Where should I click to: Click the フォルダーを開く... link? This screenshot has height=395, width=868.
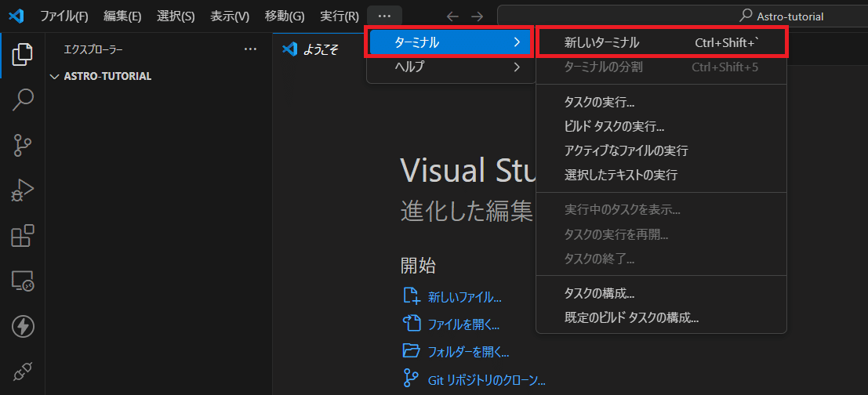pos(468,351)
